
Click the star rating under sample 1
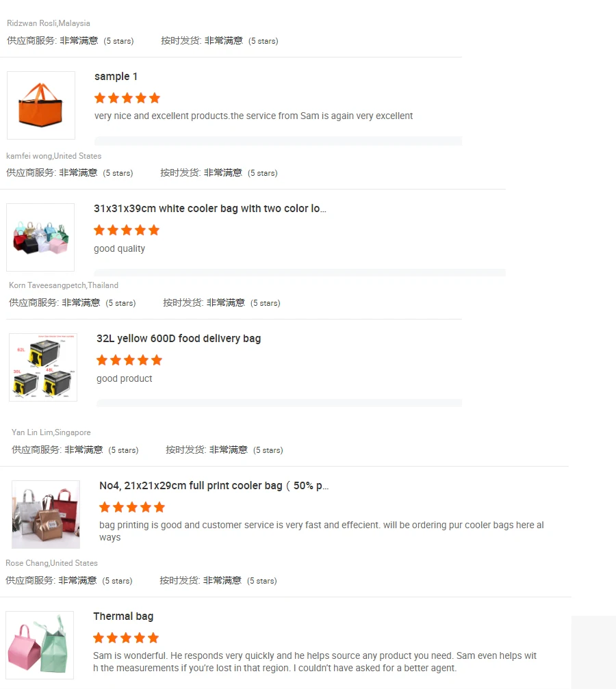point(127,98)
